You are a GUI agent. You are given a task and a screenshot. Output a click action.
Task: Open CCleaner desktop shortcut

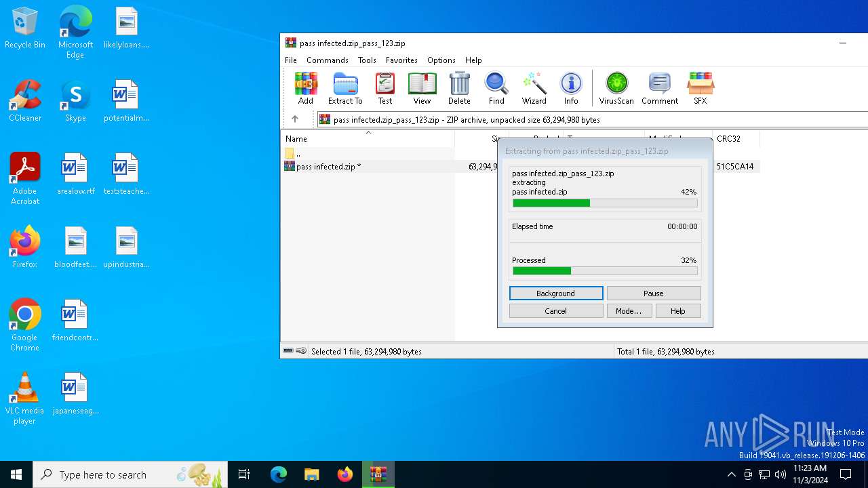[x=25, y=101]
